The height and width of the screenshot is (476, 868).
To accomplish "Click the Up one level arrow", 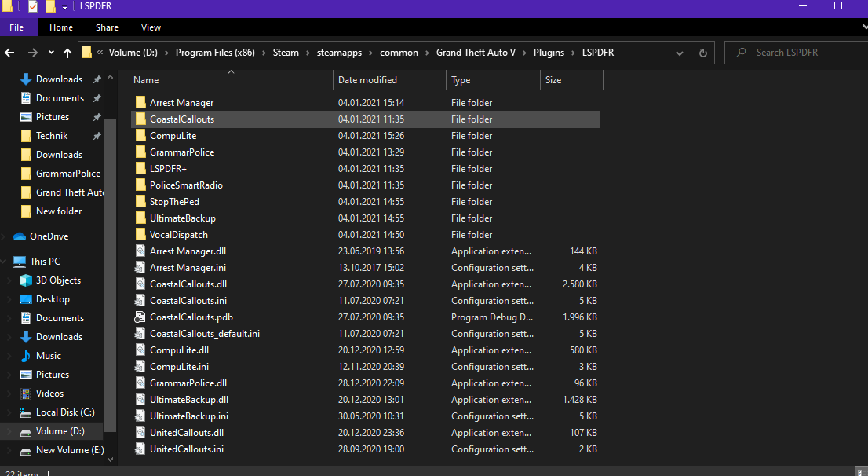I will point(67,53).
